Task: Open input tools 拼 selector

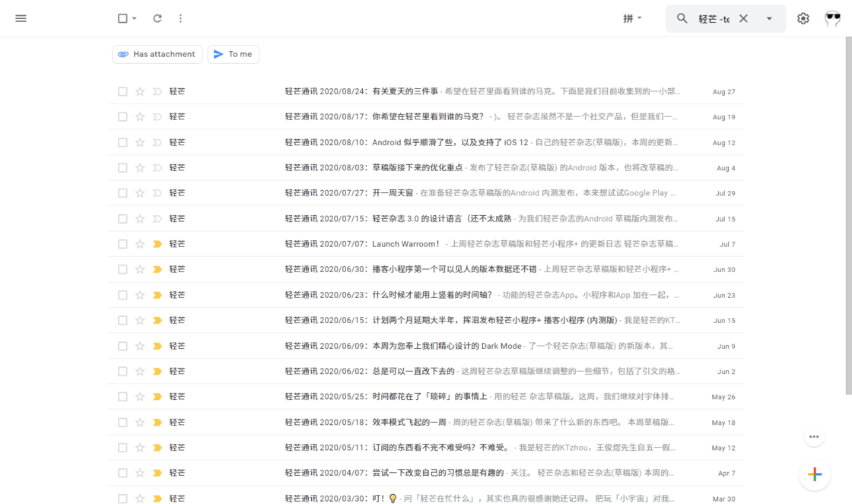Action: [x=632, y=18]
